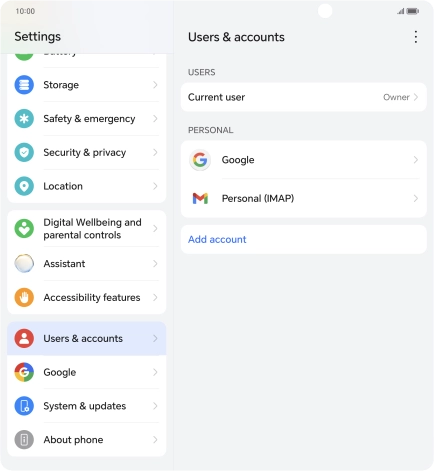Tap the Digital Wellbeing heart icon
This screenshot has width=434, height=471.
pos(24,229)
